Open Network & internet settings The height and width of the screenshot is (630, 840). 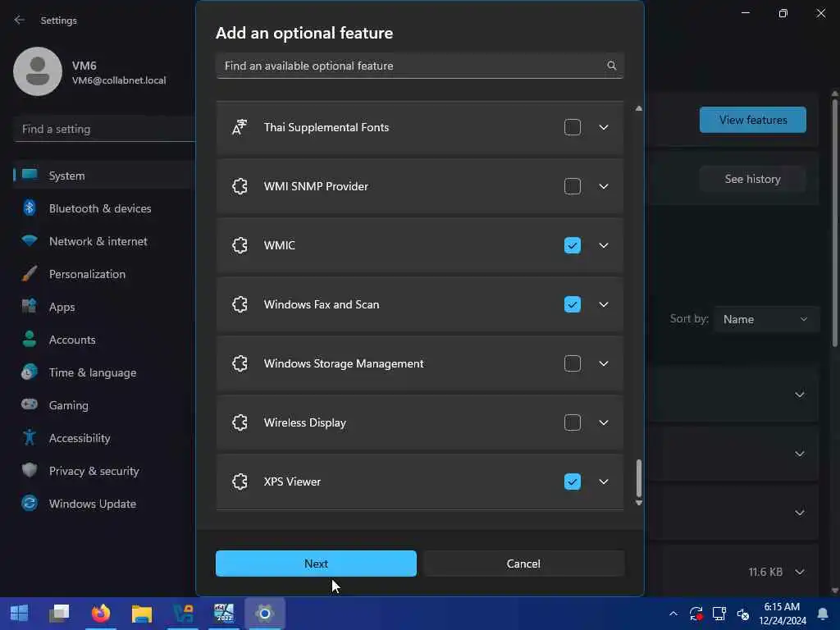point(104,241)
